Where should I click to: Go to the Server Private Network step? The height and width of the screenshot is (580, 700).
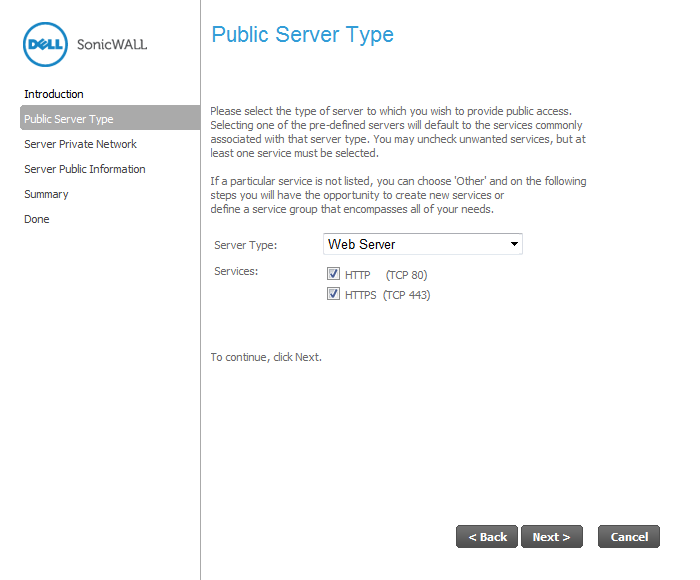coord(80,144)
